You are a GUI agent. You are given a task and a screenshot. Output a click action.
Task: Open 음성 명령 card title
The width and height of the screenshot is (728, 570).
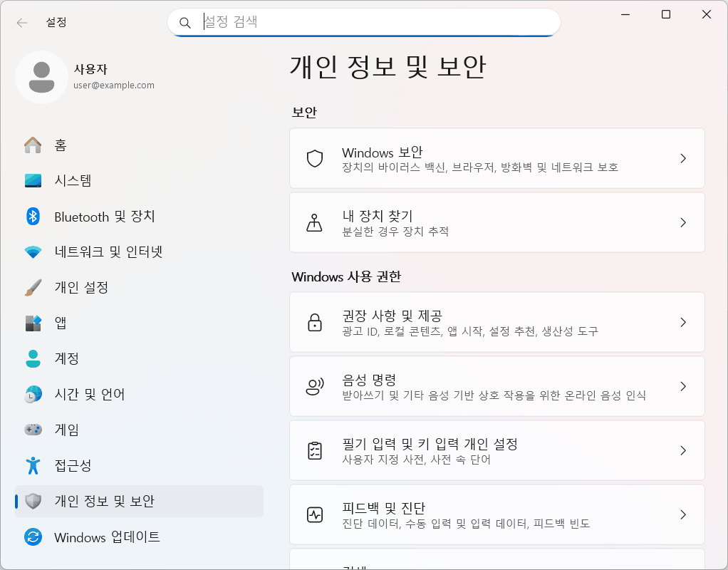pos(369,380)
